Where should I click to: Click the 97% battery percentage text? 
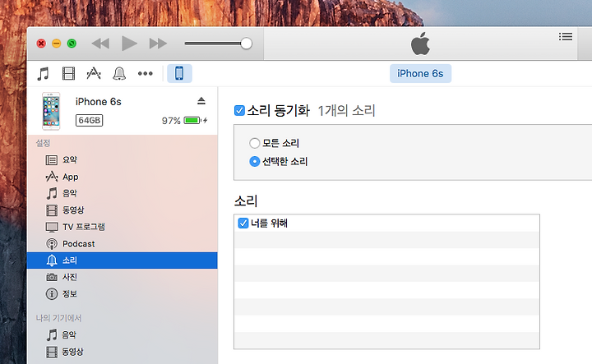coord(171,121)
